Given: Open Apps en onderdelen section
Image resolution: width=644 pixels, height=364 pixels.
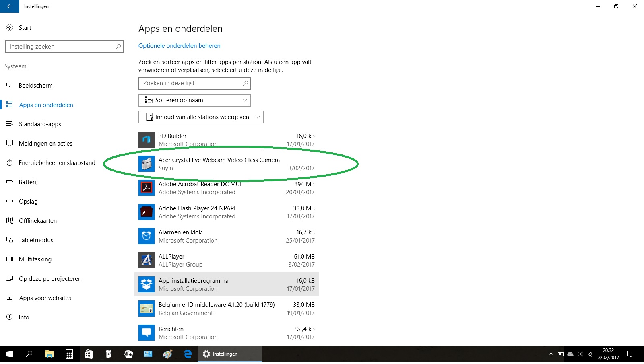Looking at the screenshot, I should coord(46,105).
